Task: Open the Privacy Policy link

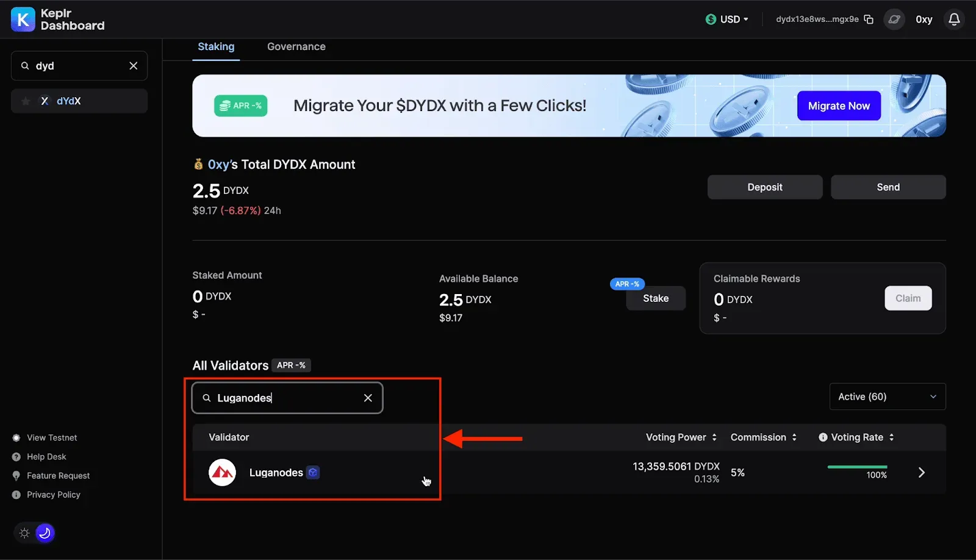Action: [x=54, y=495]
